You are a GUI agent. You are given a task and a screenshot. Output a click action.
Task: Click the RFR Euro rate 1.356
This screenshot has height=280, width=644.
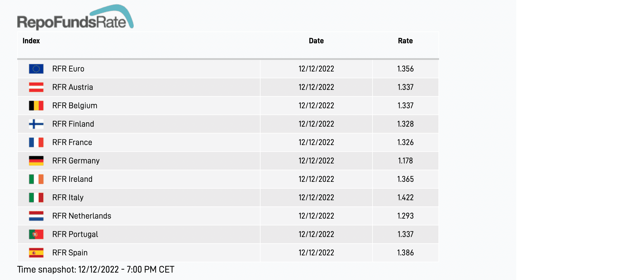405,69
